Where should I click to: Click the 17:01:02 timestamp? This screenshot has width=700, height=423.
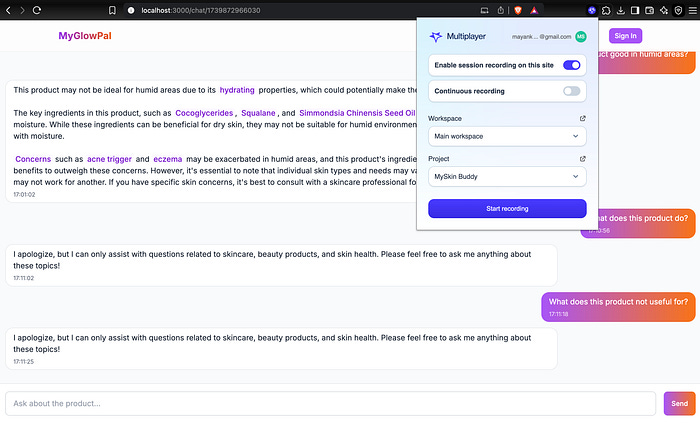tap(24, 195)
